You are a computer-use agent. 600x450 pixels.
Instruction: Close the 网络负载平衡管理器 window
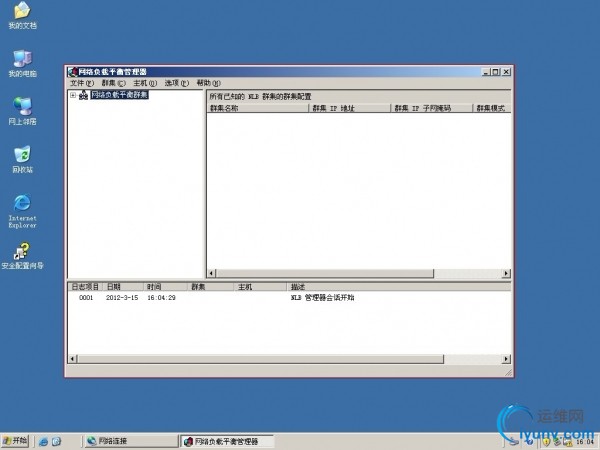point(506,72)
